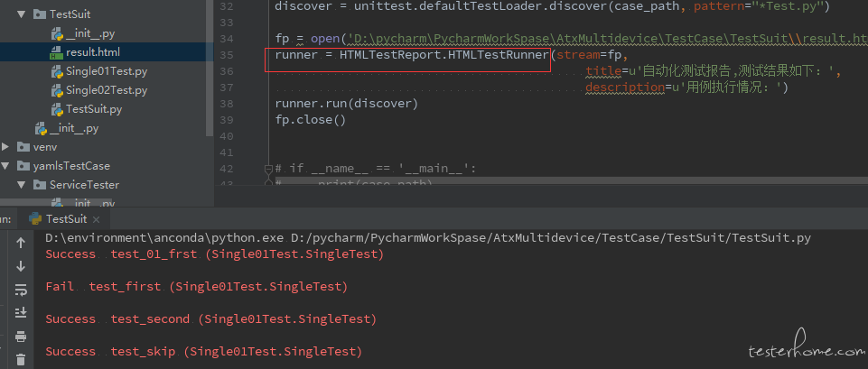
Task: Select __init__.py inside TestSuit folder
Action: tap(90, 33)
